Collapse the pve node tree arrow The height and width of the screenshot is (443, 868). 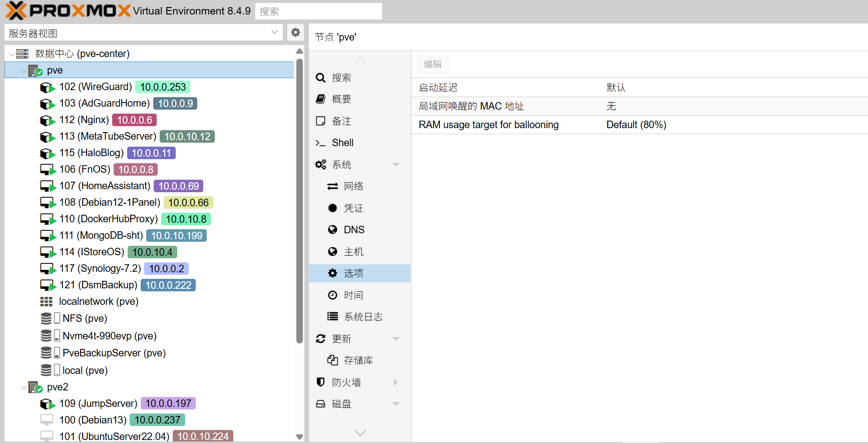pyautogui.click(x=23, y=71)
